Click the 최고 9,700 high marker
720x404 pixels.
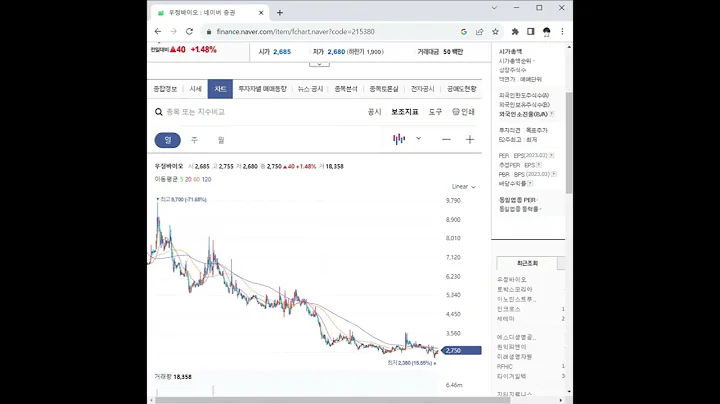tap(182, 199)
